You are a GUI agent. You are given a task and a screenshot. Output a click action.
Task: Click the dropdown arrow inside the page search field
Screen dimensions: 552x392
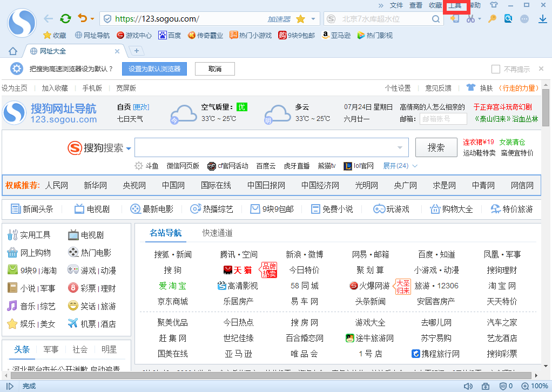click(x=400, y=147)
